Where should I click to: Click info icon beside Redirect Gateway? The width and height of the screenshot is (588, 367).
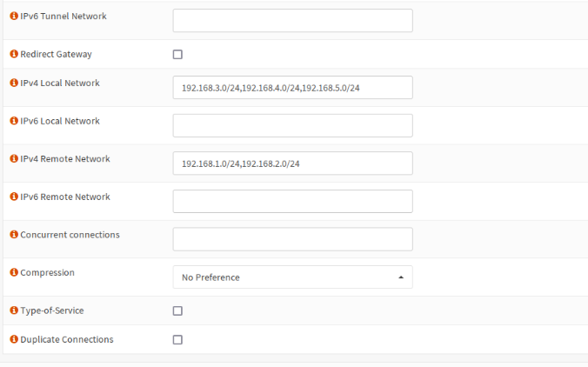pos(14,54)
